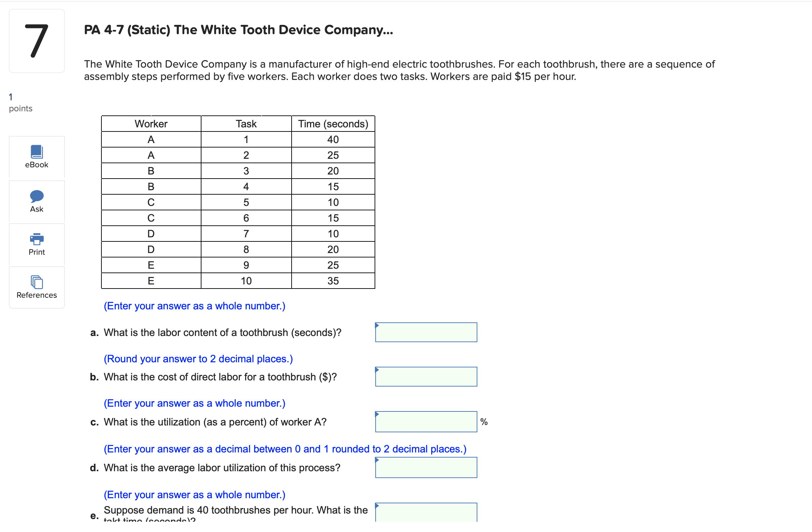Viewport: 812px width, 532px height.
Task: Click the blue corner marker on answer b field
Action: (x=377, y=369)
